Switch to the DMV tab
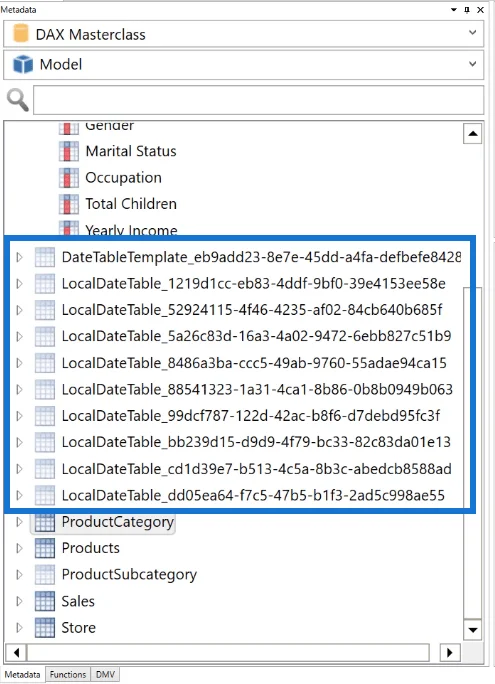This screenshot has width=495, height=684. point(105,674)
